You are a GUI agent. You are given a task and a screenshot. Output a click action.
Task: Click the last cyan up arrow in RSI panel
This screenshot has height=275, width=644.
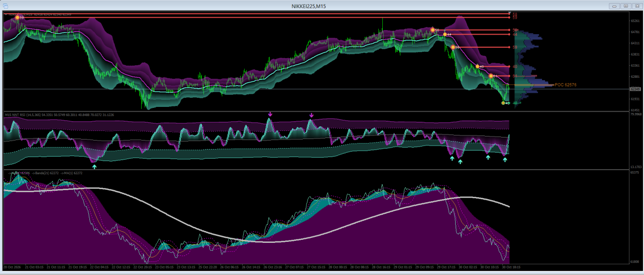(505, 160)
